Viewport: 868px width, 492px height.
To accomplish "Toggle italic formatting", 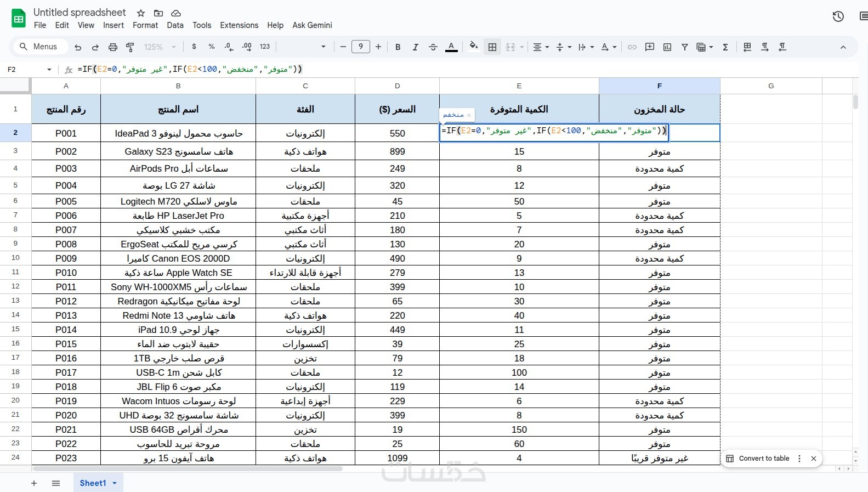I will pos(416,47).
